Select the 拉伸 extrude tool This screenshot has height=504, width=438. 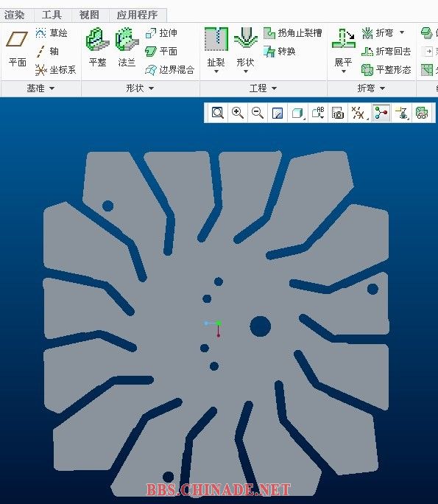(161, 32)
